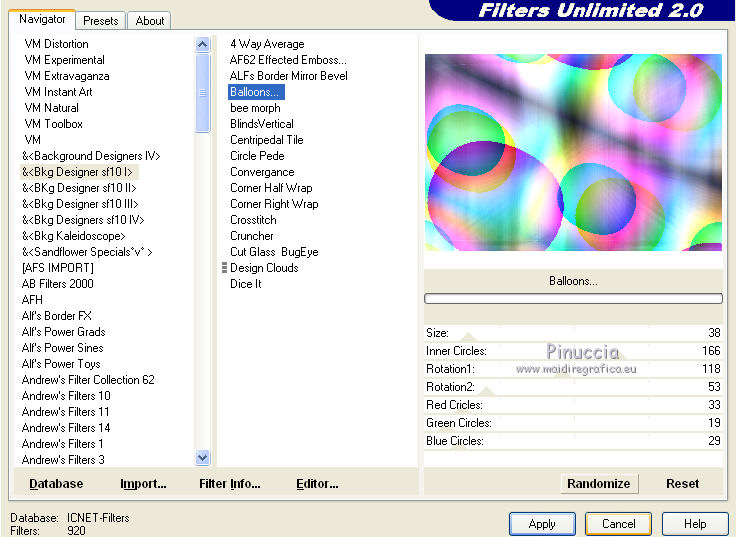
Task: Select [AFS IMPORT] category
Action: click(x=57, y=268)
